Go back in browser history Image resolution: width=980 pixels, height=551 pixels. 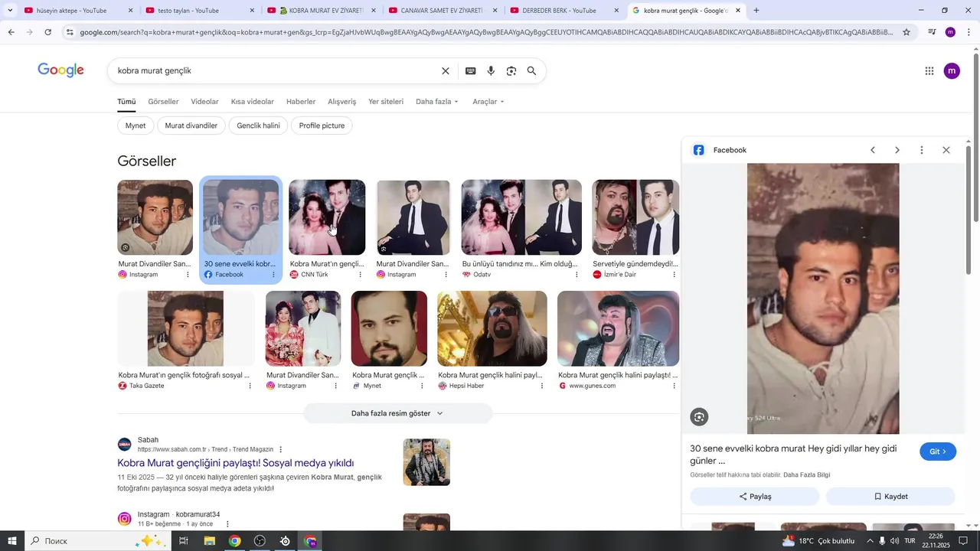(11, 32)
